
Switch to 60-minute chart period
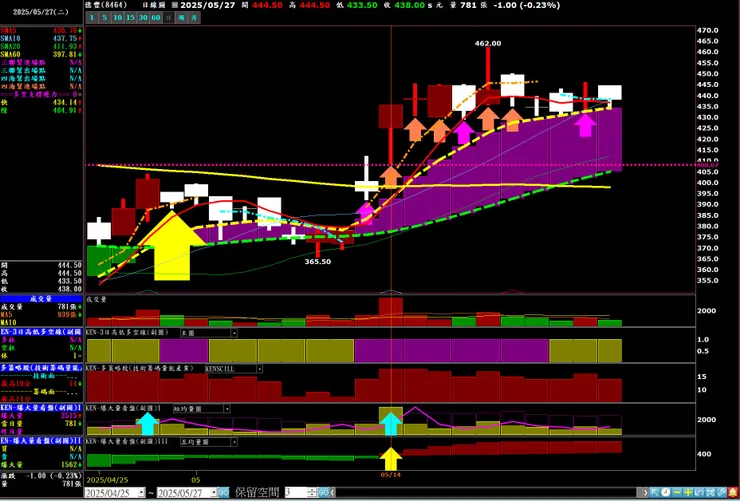pos(156,18)
